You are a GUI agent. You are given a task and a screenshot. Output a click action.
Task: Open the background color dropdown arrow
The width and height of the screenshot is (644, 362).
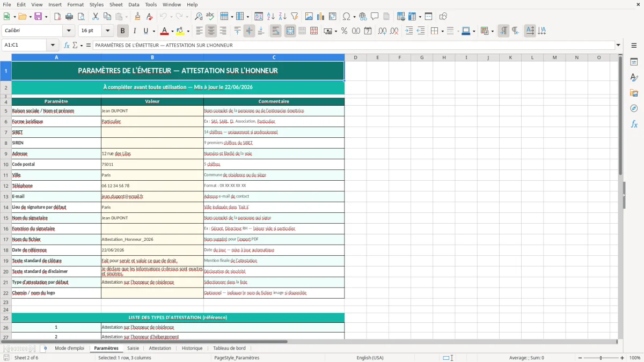point(188,31)
